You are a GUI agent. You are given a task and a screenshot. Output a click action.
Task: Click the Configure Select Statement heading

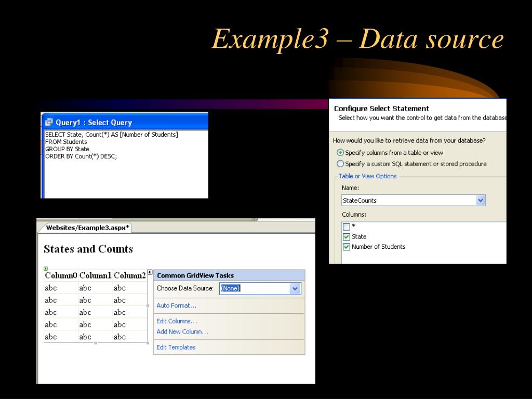(x=381, y=109)
